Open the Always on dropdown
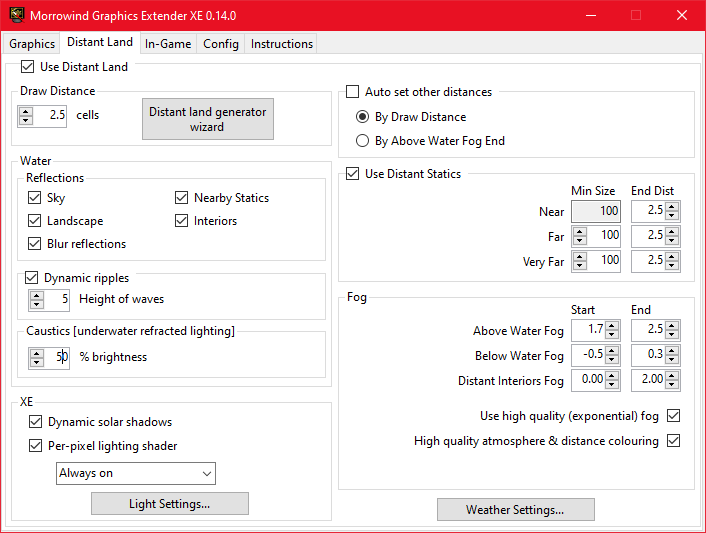The width and height of the screenshot is (706, 533). (x=136, y=474)
